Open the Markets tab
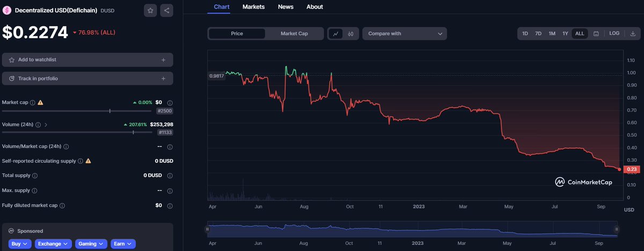644x251 pixels. (253, 6)
